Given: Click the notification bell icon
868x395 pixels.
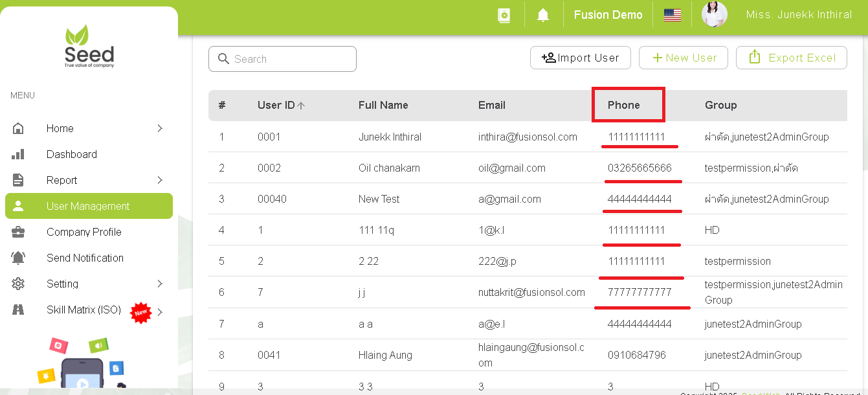Looking at the screenshot, I should [543, 16].
